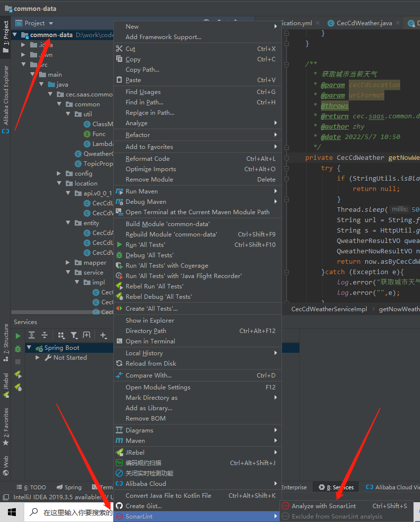Click the Services debug bug icon

click(x=18, y=349)
